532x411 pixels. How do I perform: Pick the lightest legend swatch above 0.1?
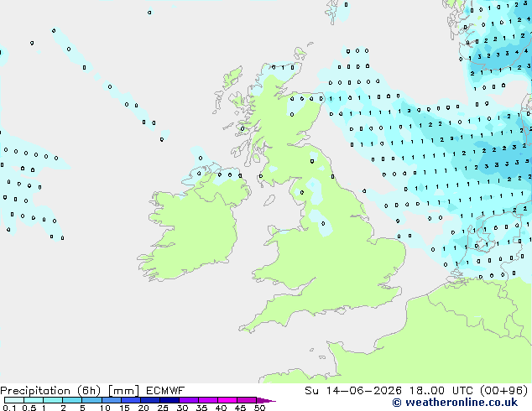[14, 400]
